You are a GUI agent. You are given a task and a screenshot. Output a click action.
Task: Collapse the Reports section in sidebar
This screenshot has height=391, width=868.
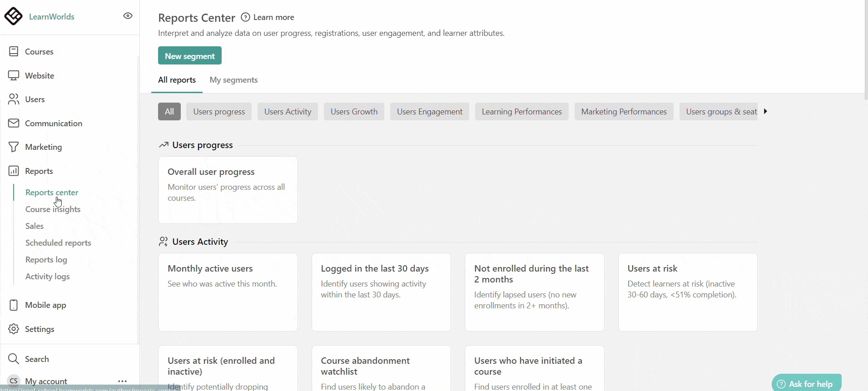39,171
